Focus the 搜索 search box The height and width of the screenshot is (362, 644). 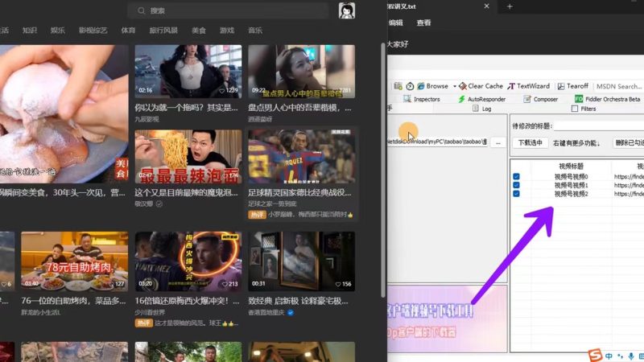pyautogui.click(x=229, y=10)
